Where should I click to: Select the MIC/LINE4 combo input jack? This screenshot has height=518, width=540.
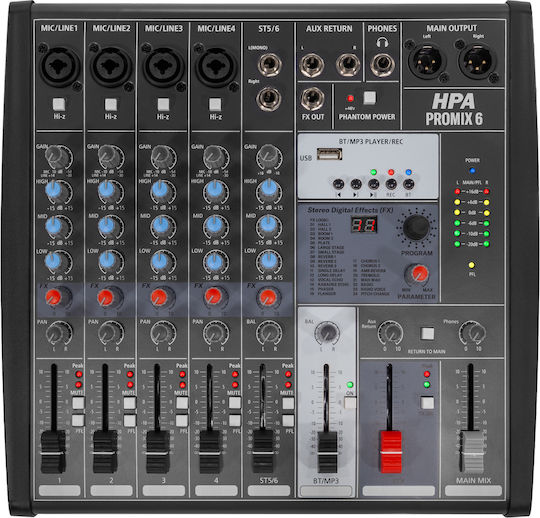point(216,66)
